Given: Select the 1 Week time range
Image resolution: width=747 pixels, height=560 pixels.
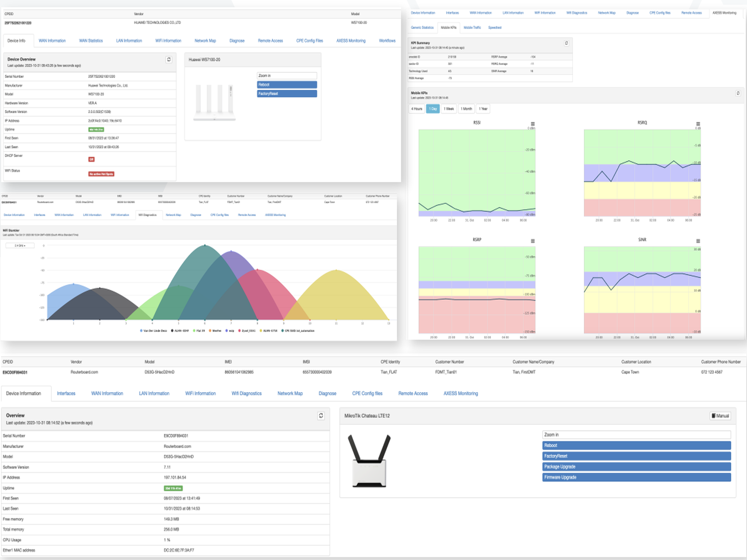Looking at the screenshot, I should (449, 109).
